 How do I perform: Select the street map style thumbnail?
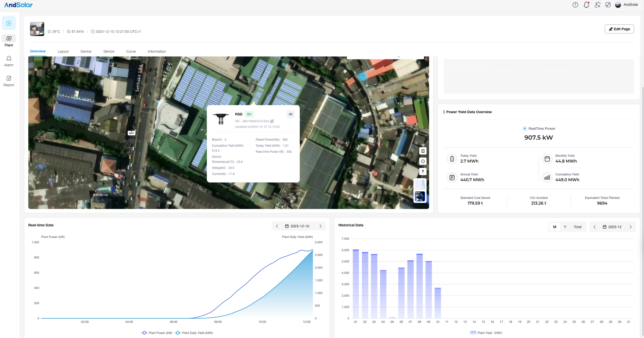click(x=420, y=185)
